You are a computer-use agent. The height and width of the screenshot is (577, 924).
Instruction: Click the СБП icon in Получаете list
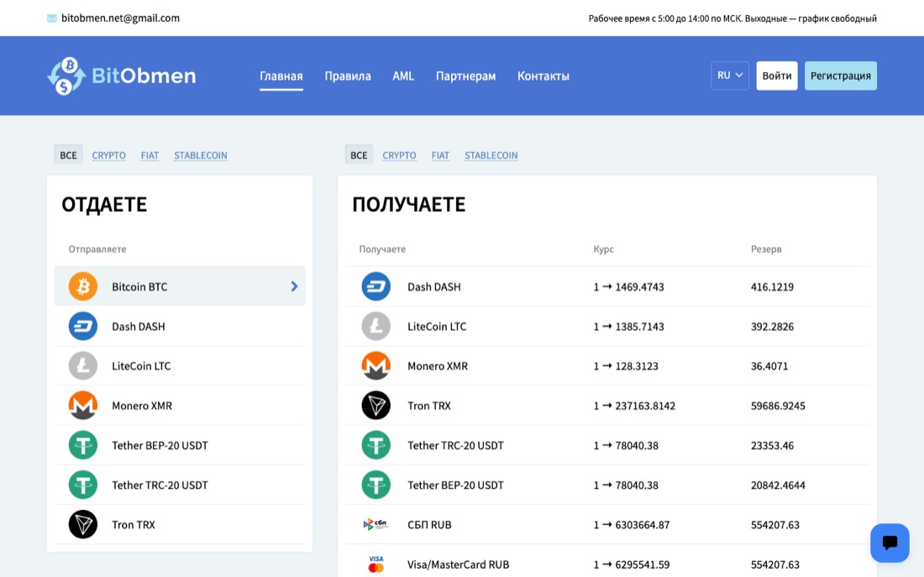[376, 524]
